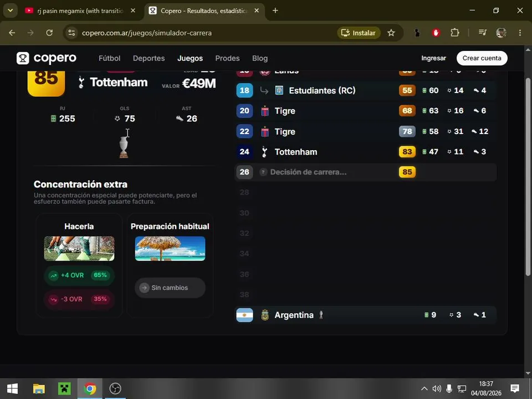Open OBS Studio from the taskbar
This screenshot has width=532, height=399.
coord(115,388)
